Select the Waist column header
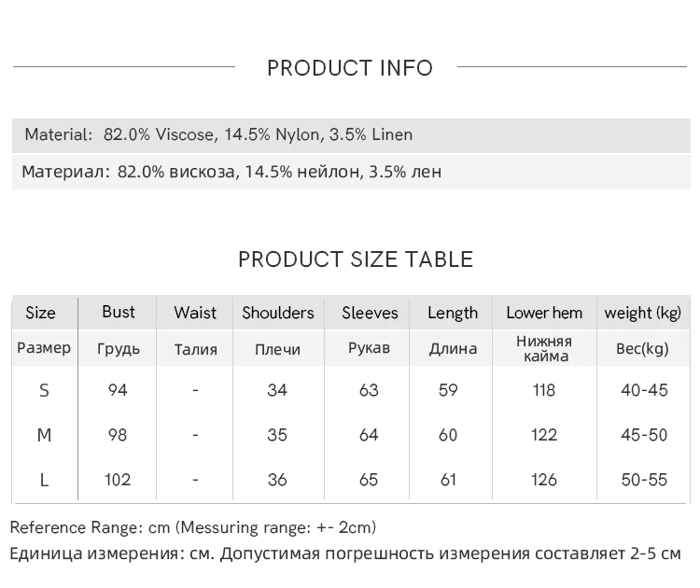700x588 pixels. 195,313
